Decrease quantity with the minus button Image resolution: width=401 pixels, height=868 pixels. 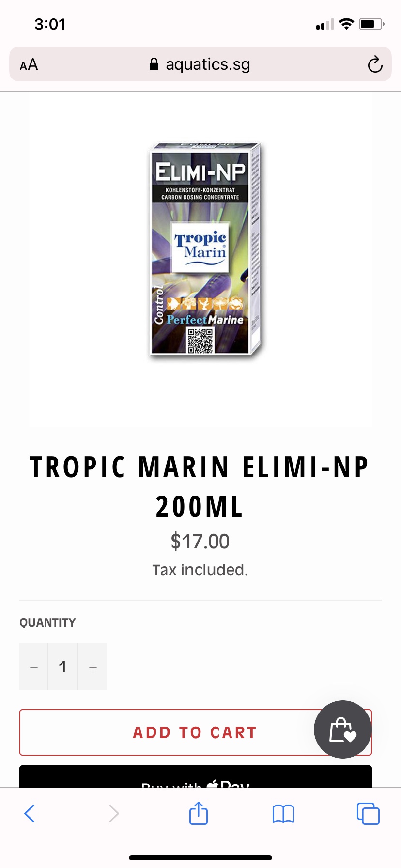33,667
